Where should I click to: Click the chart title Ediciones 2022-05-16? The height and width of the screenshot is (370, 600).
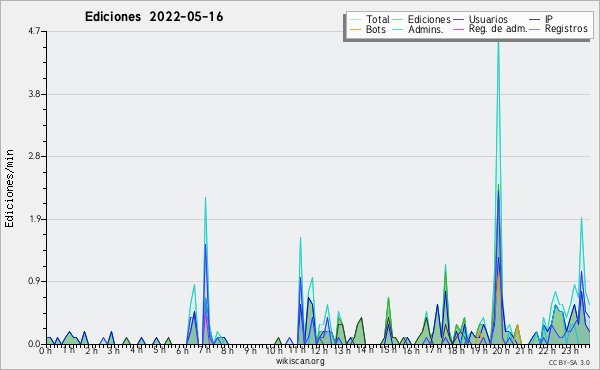(154, 17)
